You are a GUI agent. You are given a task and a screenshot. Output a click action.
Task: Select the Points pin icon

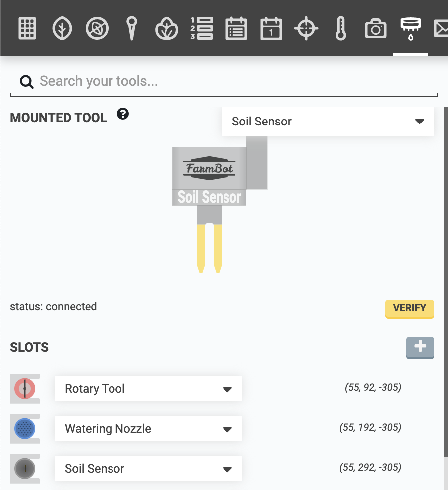(x=131, y=28)
